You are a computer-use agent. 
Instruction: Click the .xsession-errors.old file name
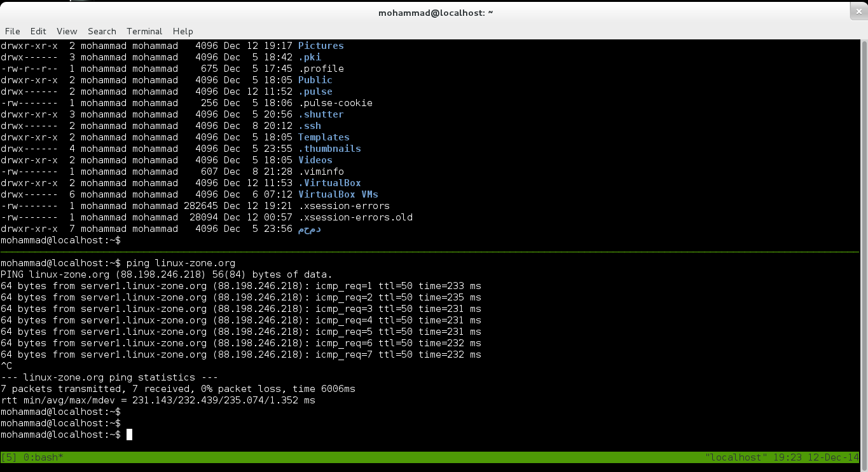(x=355, y=217)
